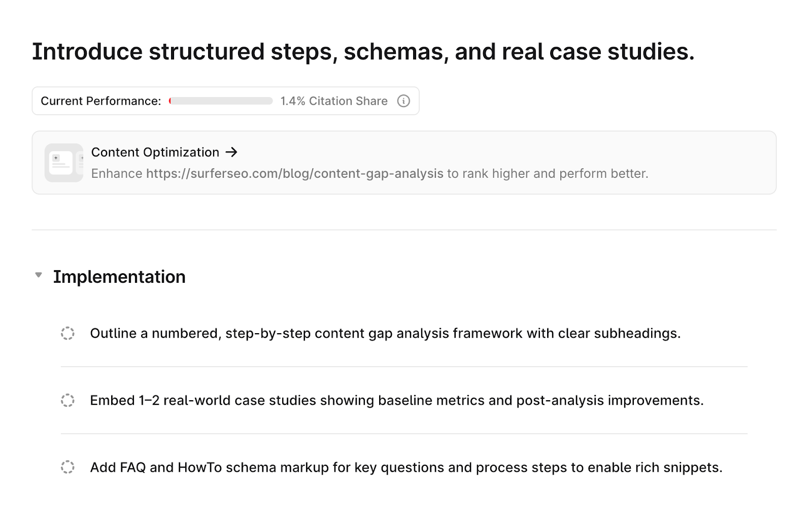
Task: Click the Current Performance label
Action: pos(100,101)
